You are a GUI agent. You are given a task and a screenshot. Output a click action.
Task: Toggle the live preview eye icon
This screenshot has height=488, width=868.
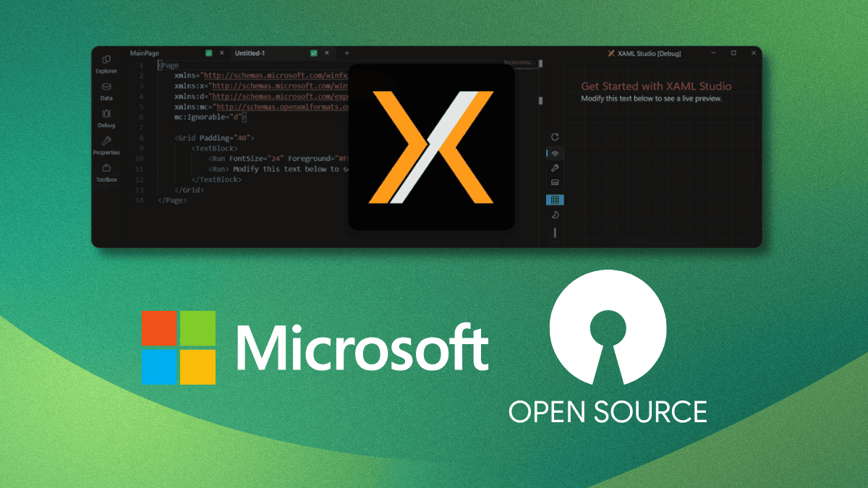[x=555, y=153]
